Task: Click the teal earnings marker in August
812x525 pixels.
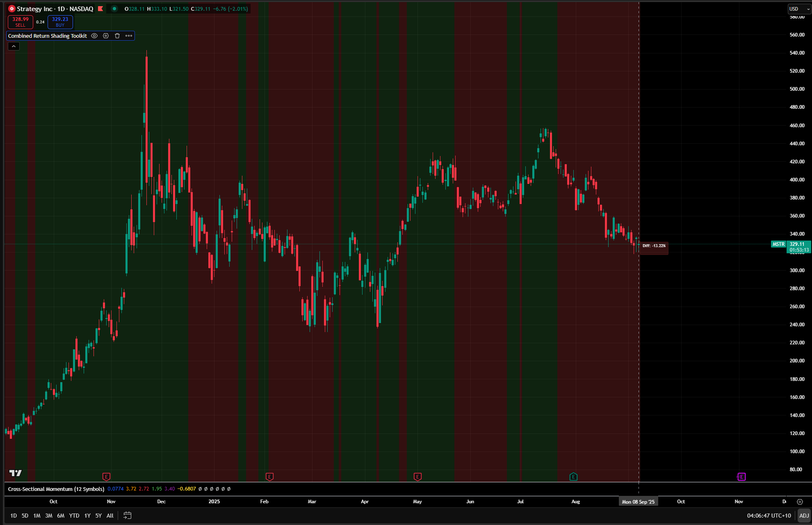Action: click(x=573, y=477)
